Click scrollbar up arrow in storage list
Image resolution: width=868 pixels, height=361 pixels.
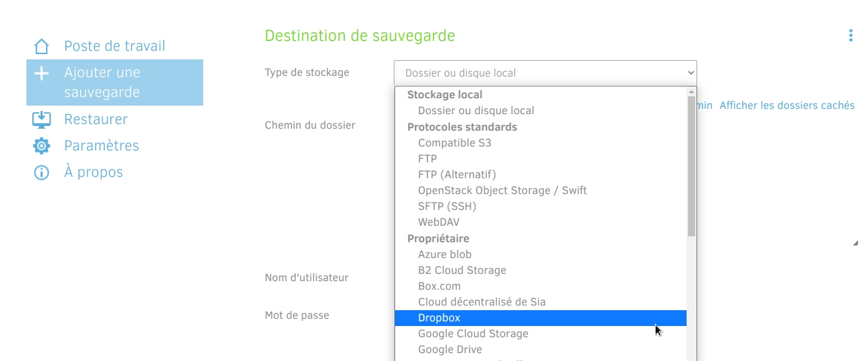point(691,92)
